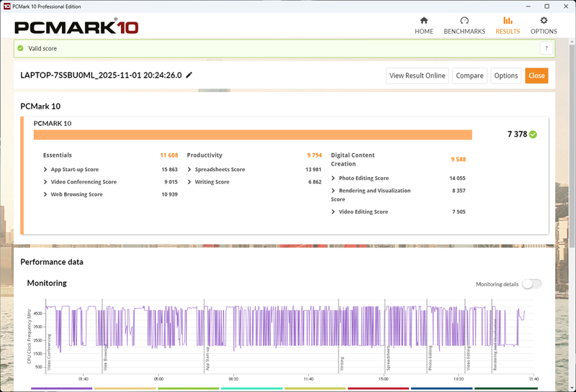
Task: Click the green check icon next to Valid score
Action: click(21, 48)
